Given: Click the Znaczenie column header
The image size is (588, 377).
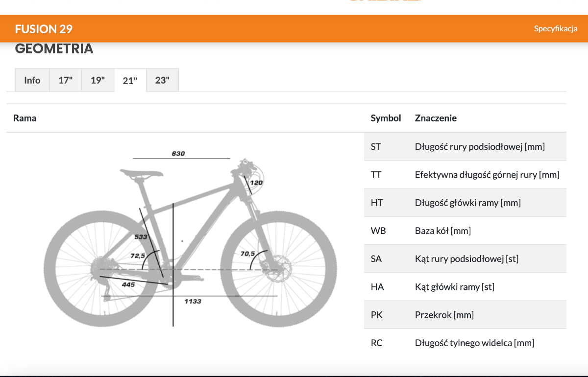Looking at the screenshot, I should (436, 118).
